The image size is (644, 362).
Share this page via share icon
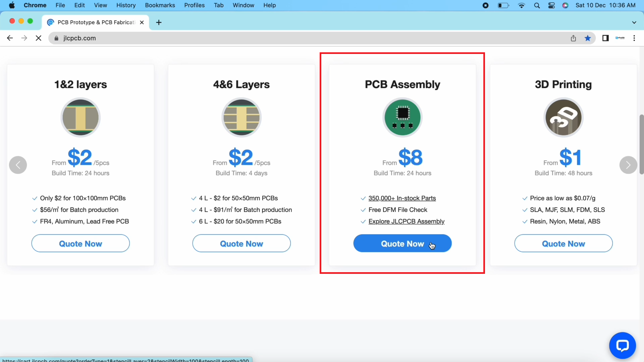coord(573,38)
